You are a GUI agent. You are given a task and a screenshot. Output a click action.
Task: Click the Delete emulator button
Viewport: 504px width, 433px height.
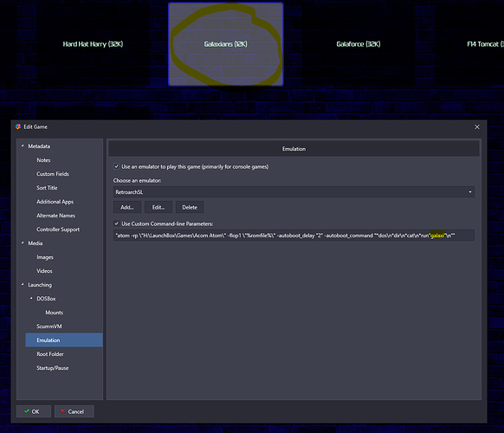point(190,207)
